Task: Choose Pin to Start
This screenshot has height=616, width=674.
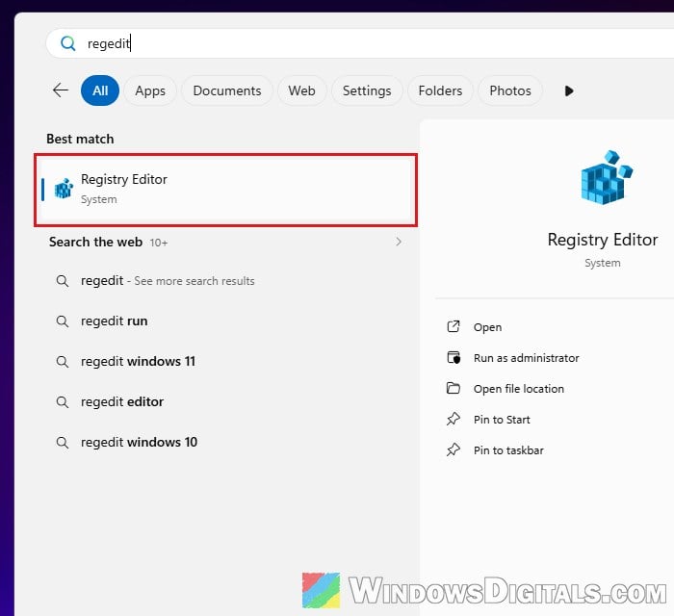Action: (x=502, y=420)
